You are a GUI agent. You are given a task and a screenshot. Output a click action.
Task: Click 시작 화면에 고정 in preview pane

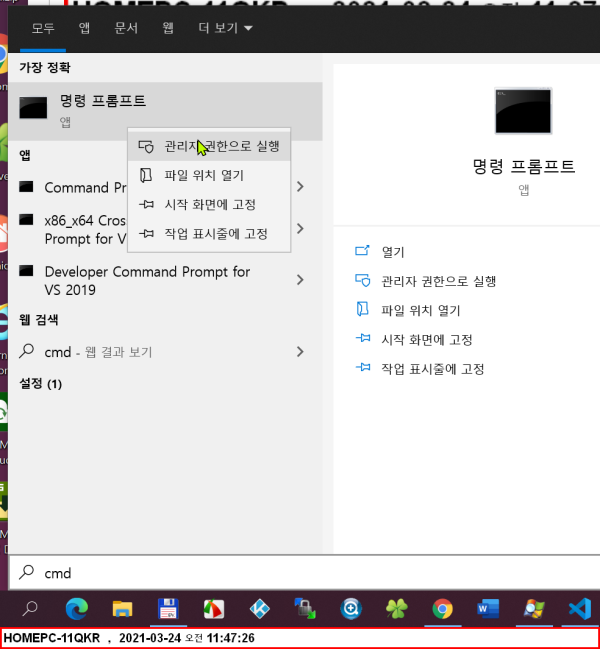(x=427, y=340)
